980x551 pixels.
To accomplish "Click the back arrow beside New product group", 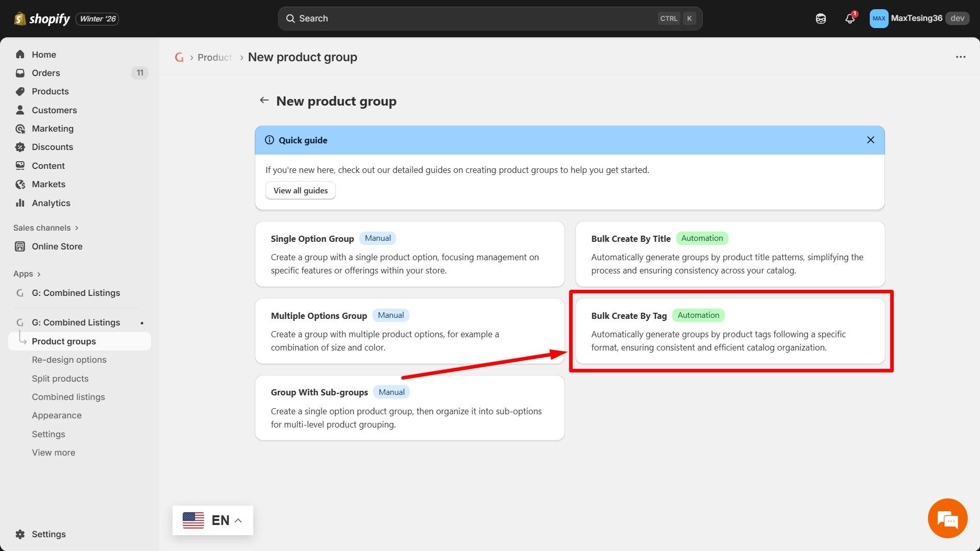I will pos(264,100).
